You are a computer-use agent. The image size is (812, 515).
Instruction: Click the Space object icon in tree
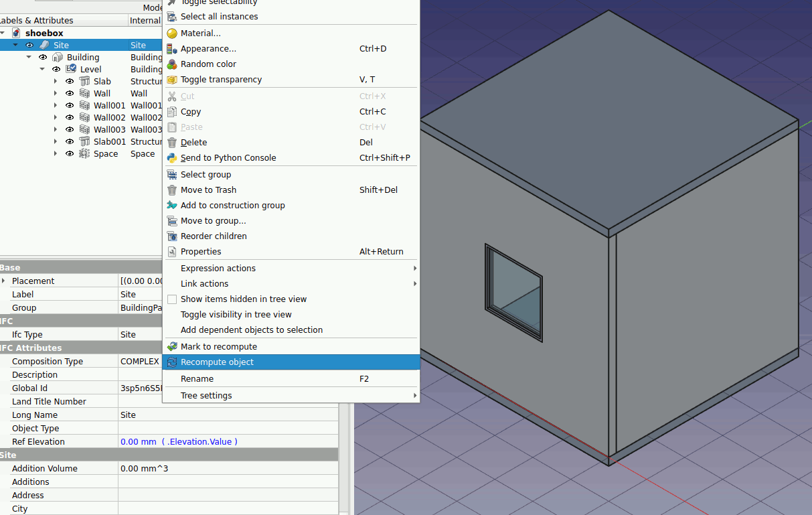(x=84, y=154)
